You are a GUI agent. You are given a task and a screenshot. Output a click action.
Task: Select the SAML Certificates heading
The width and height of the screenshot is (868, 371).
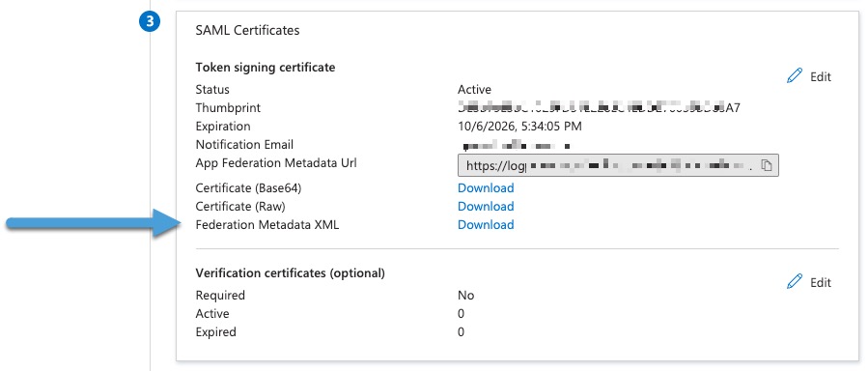coord(247,30)
